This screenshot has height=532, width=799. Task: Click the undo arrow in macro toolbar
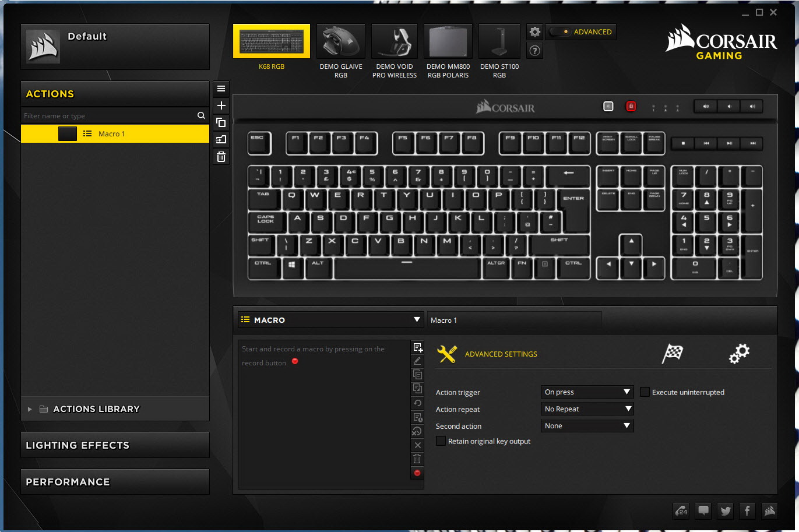(417, 403)
